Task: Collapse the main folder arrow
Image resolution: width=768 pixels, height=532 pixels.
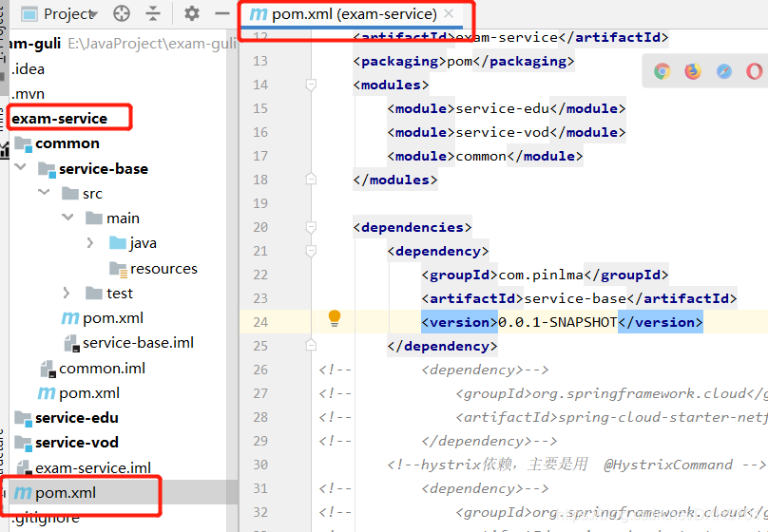Action: click(x=67, y=217)
